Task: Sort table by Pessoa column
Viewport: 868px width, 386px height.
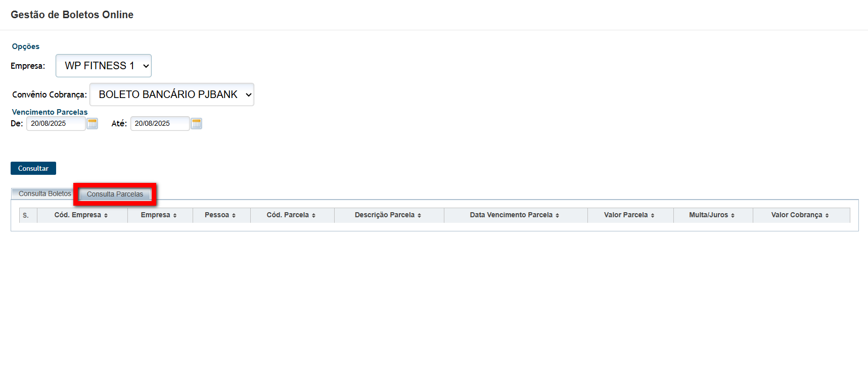Action: coord(220,215)
